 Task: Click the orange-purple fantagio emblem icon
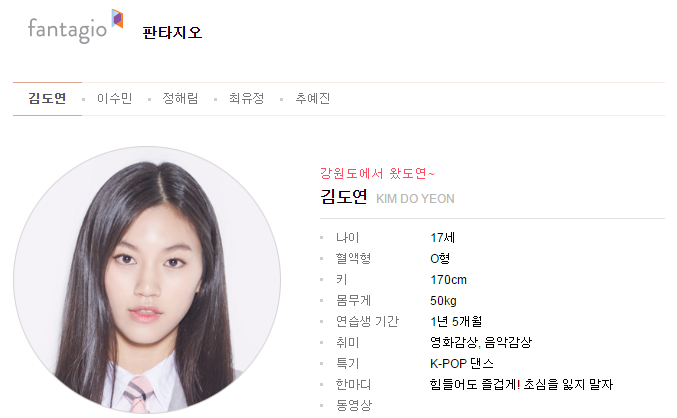[x=117, y=19]
